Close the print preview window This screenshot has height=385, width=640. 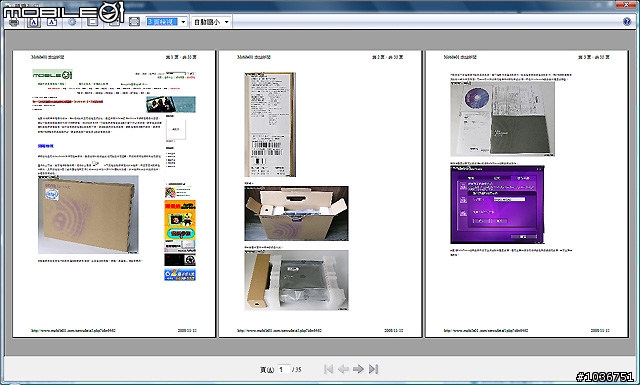(x=627, y=4)
